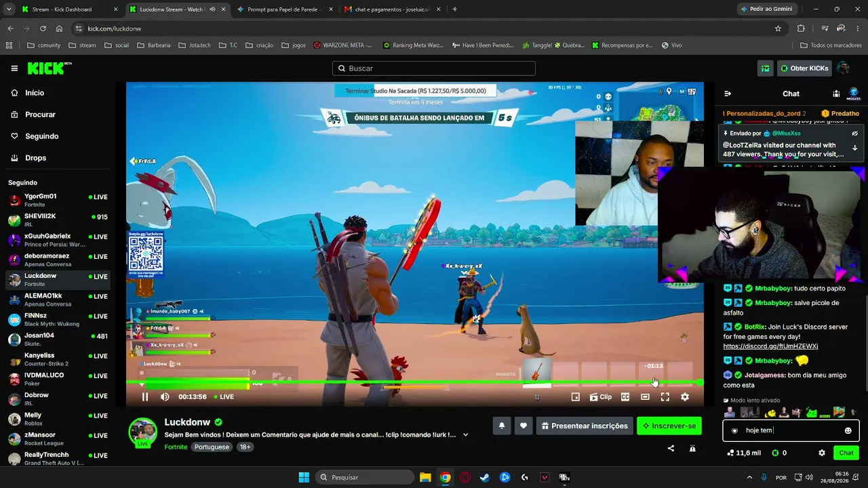Image resolution: width=868 pixels, height=488 pixels.
Task: Click the Buscar search field
Action: coord(434,68)
